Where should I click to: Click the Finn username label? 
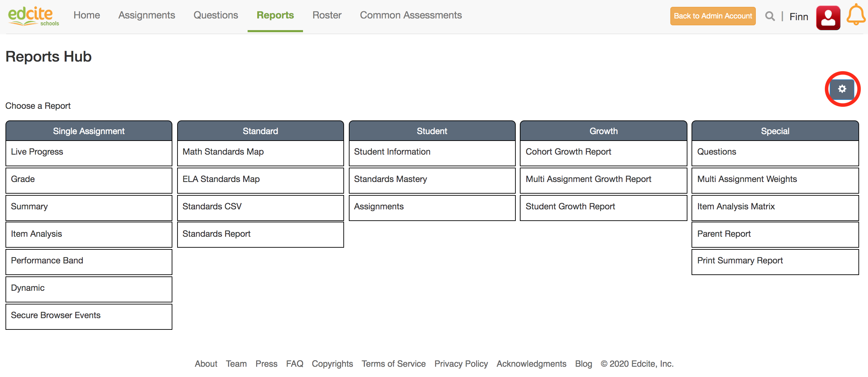[x=798, y=17]
